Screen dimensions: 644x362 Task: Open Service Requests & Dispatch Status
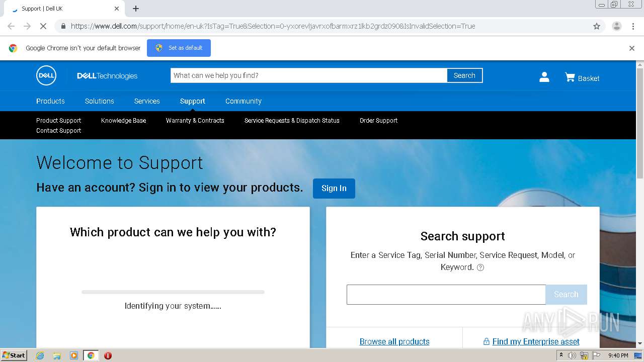[x=292, y=121]
